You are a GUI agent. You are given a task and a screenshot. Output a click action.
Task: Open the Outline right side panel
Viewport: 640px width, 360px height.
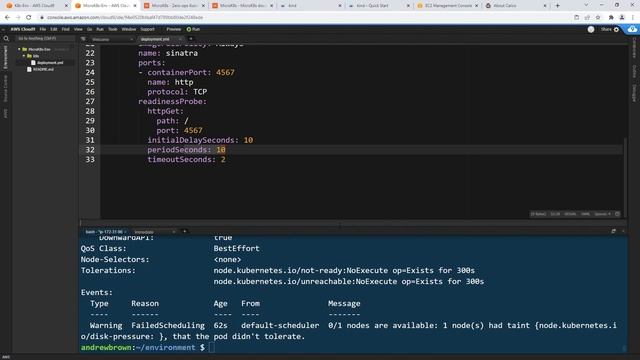634,71
